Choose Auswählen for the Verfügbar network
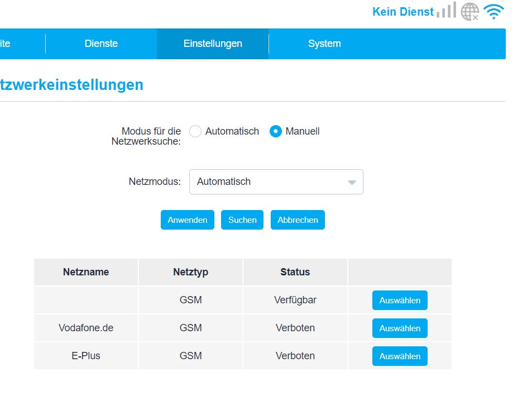532x410 pixels. point(400,300)
